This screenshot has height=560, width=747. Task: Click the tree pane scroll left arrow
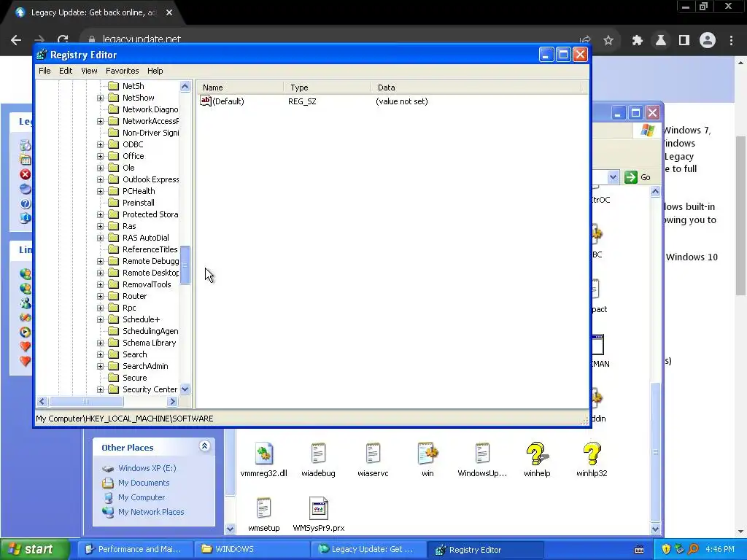pos(42,402)
